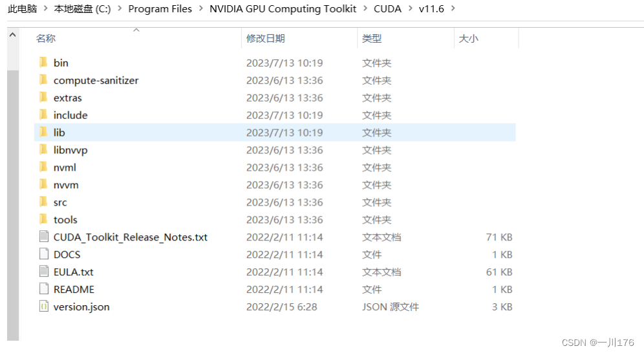
Task: Click the scroll-up arrow of left scrollbar
Action: (13, 35)
